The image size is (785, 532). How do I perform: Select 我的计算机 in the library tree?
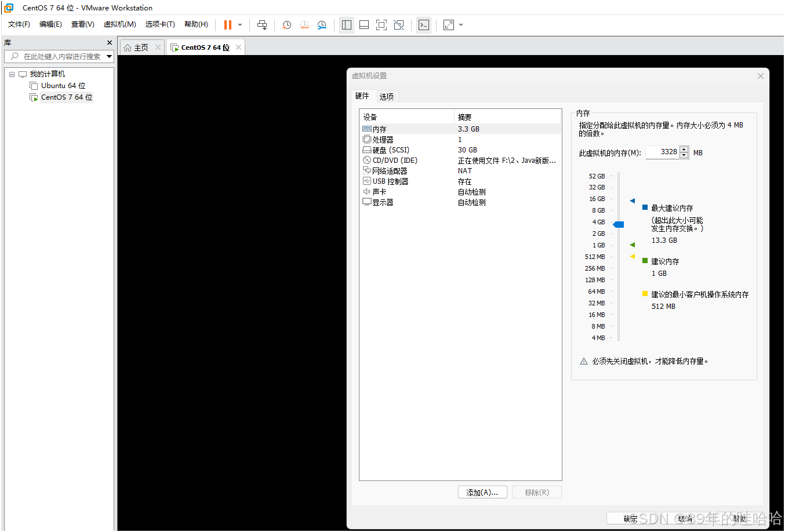tap(48, 74)
